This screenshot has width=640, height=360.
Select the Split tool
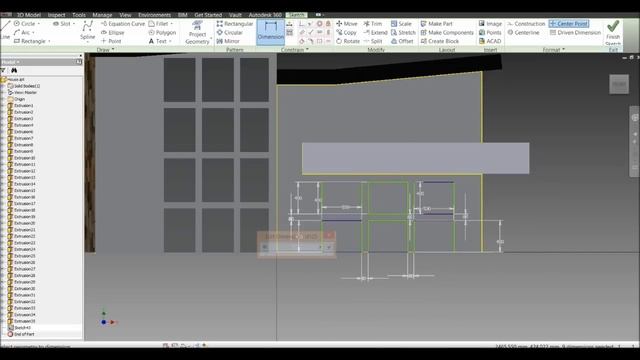pos(373,41)
